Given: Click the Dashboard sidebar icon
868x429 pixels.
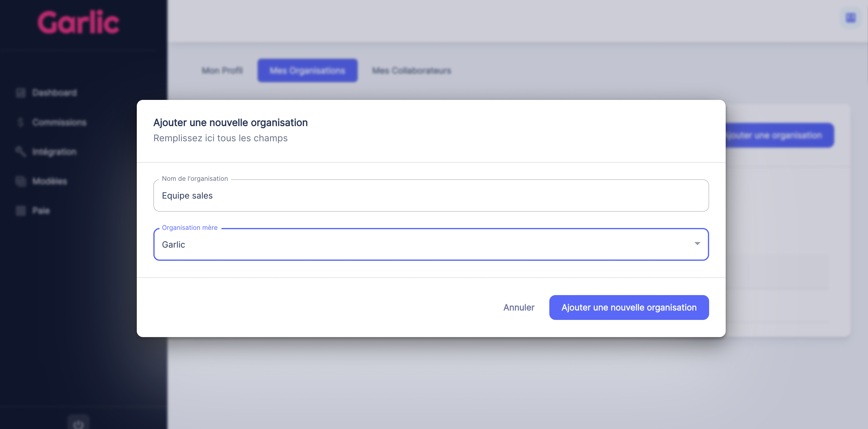Looking at the screenshot, I should coord(21,93).
